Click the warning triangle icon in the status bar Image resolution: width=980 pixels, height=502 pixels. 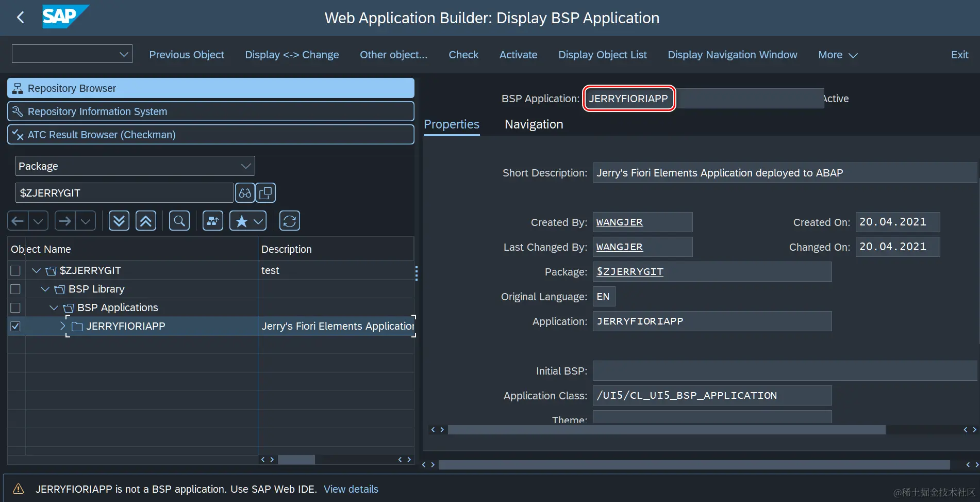click(18, 489)
